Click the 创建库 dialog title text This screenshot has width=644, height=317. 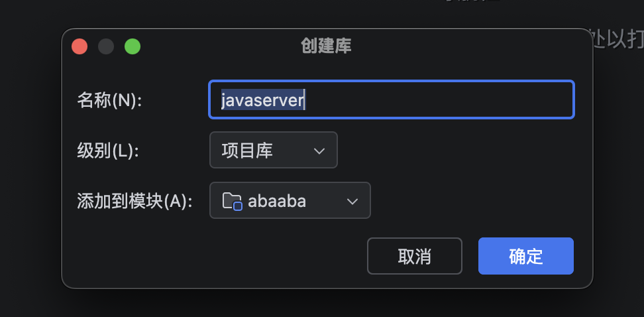[326, 46]
